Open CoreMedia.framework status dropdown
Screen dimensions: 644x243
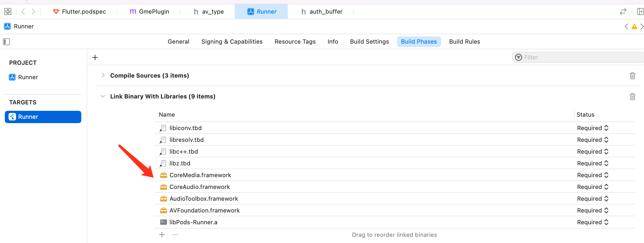tap(593, 175)
